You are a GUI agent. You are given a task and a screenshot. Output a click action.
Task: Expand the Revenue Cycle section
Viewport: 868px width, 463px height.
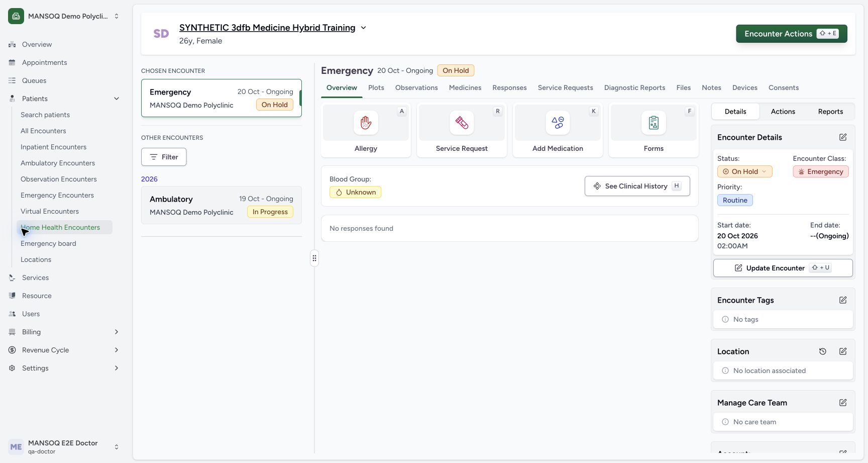(117, 350)
